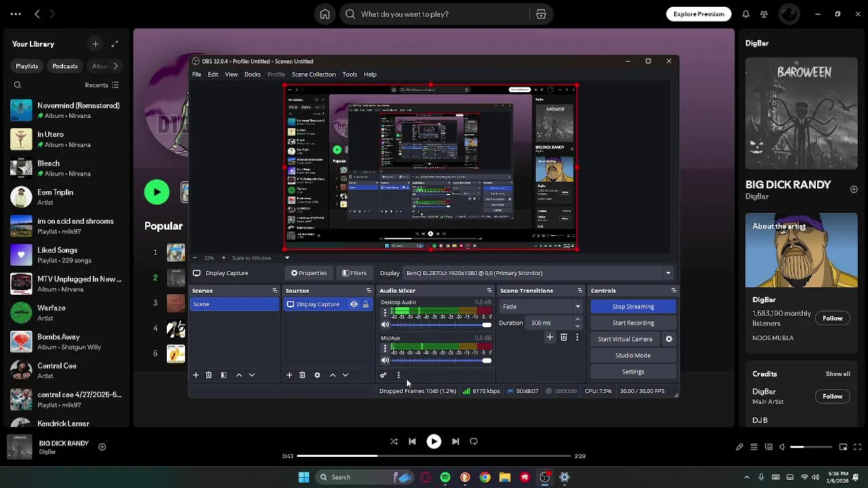Image resolution: width=868 pixels, height=488 pixels.
Task: Click Stop Streaming button
Action: [633, 306]
